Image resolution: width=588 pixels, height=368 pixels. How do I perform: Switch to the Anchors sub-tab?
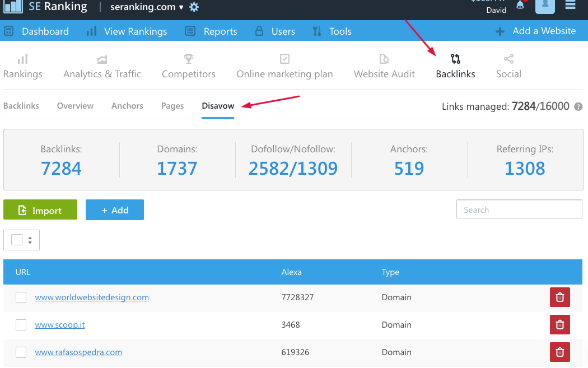pos(127,106)
